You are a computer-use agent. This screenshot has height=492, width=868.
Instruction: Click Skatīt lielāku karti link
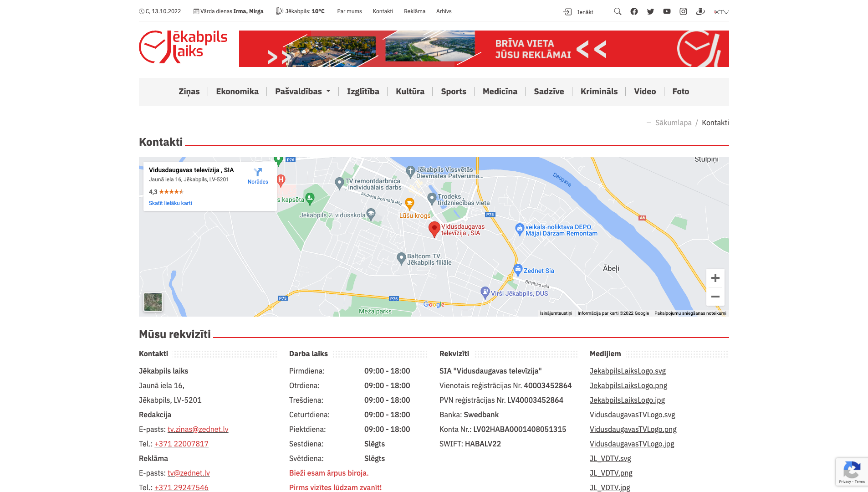(x=170, y=203)
